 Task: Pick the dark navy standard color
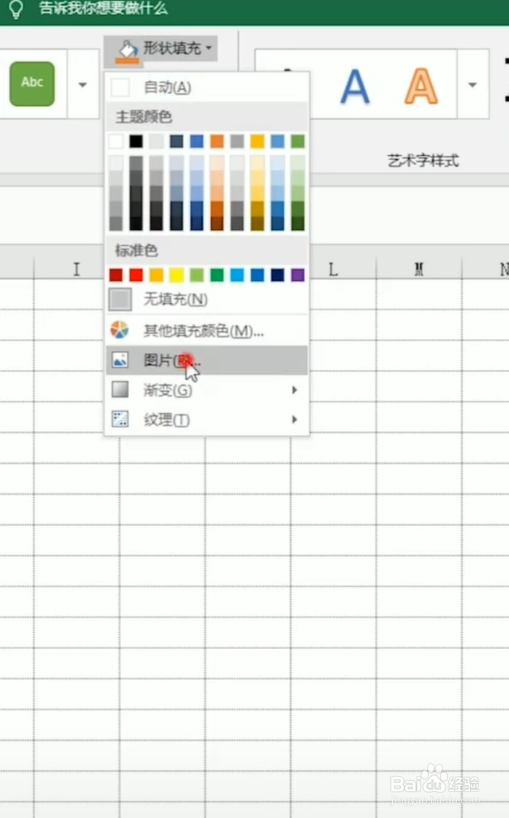(277, 275)
